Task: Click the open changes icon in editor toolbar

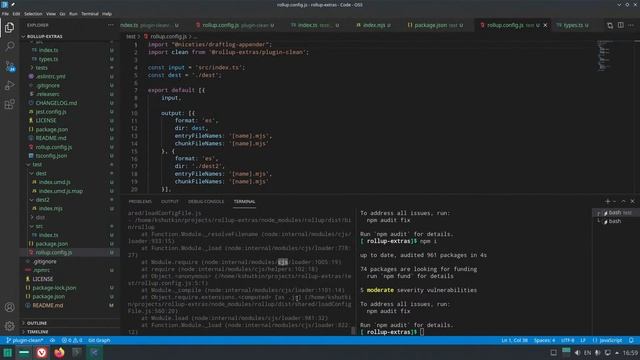Action: 610,25
